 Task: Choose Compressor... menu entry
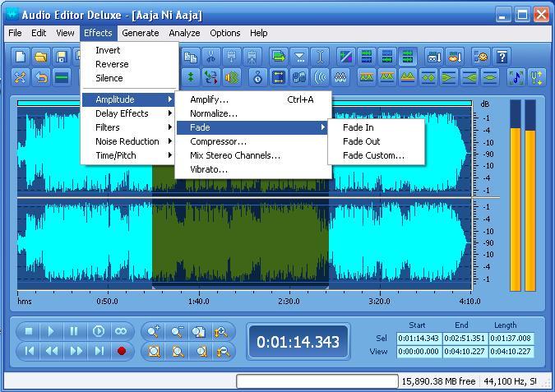252,141
